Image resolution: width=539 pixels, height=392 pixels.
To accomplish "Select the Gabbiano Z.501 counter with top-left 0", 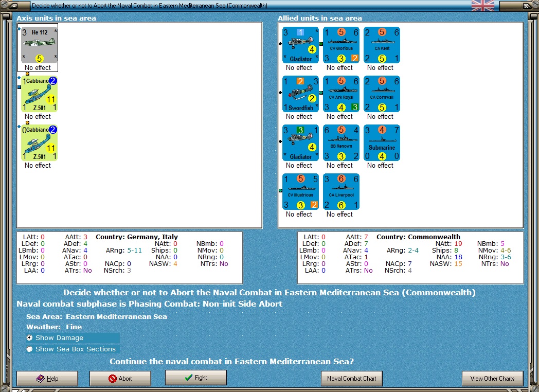I will click(39, 142).
